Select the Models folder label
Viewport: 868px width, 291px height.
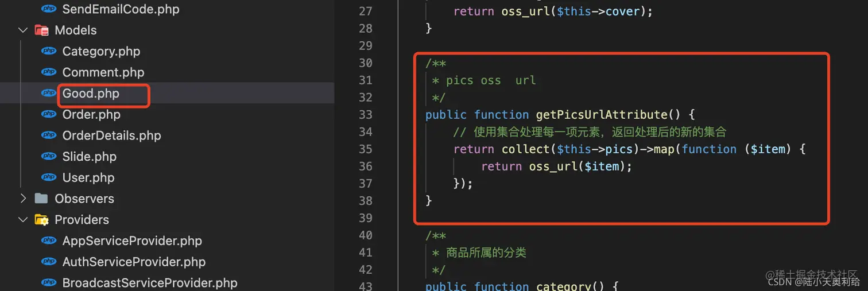[76, 30]
